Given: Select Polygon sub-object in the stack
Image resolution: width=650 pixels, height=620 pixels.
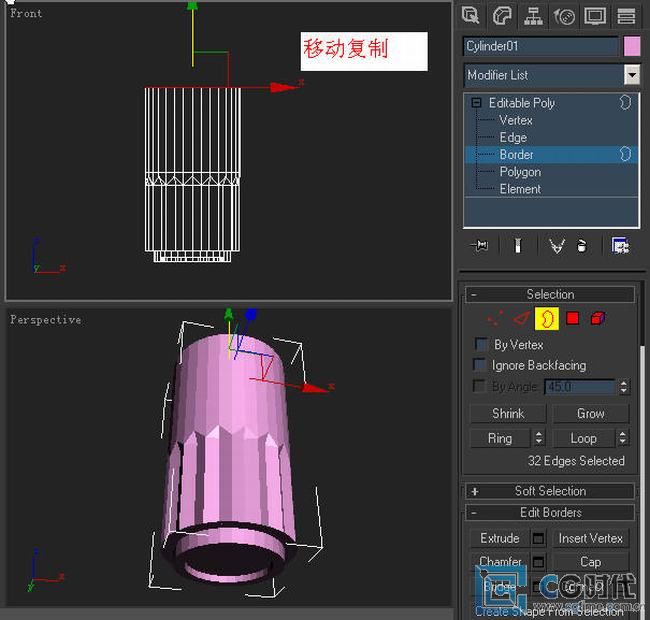Looking at the screenshot, I should coord(520,172).
